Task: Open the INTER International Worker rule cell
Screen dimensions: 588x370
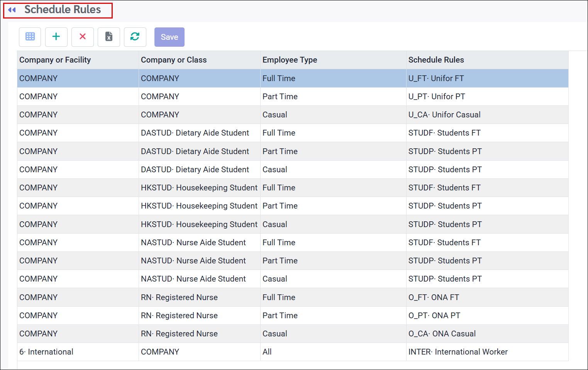Action: click(487, 352)
